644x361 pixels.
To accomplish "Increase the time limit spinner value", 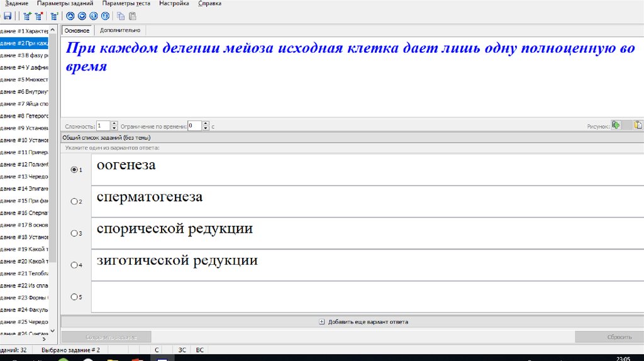I will coord(206,123).
